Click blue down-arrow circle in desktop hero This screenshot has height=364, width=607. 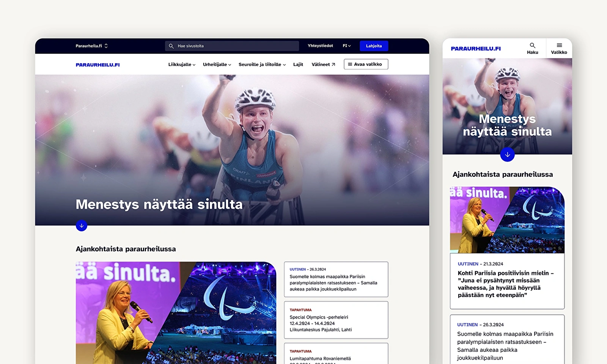(x=82, y=226)
